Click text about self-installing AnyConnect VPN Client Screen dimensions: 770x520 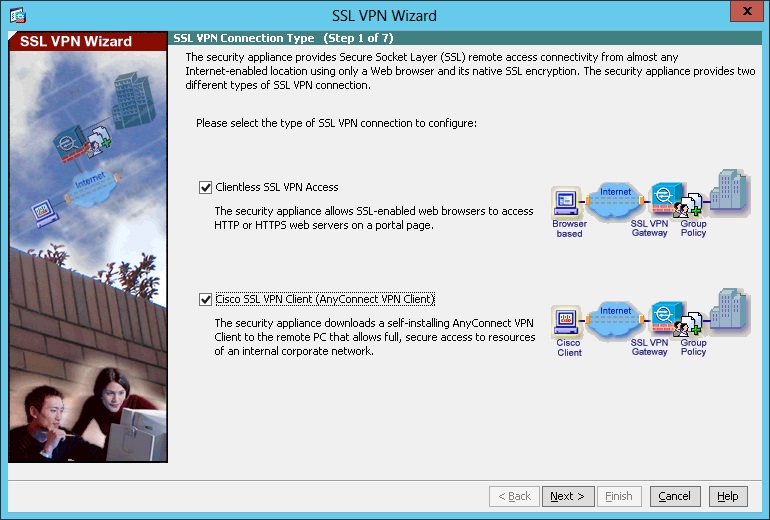(x=375, y=337)
